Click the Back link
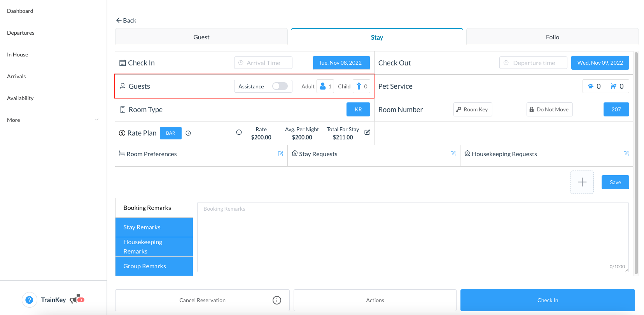 [x=126, y=20]
